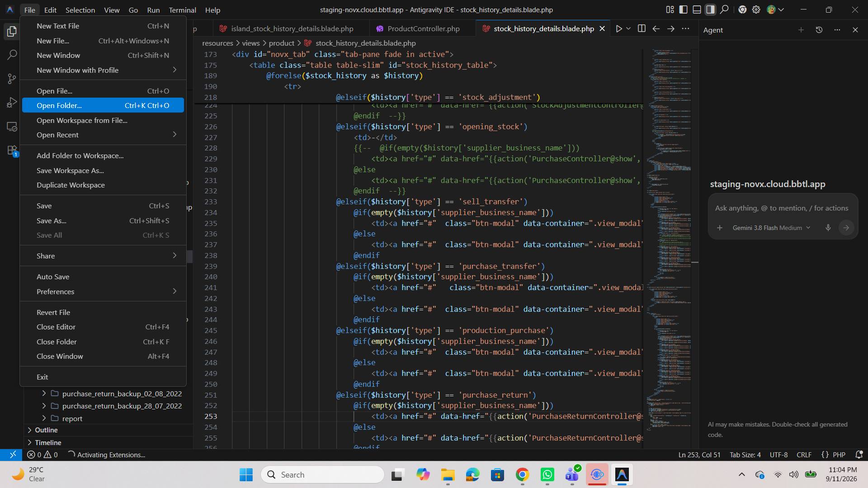The image size is (868, 488).
Task: Click the Ln 253, Col 51 status indicator
Action: pos(699,455)
